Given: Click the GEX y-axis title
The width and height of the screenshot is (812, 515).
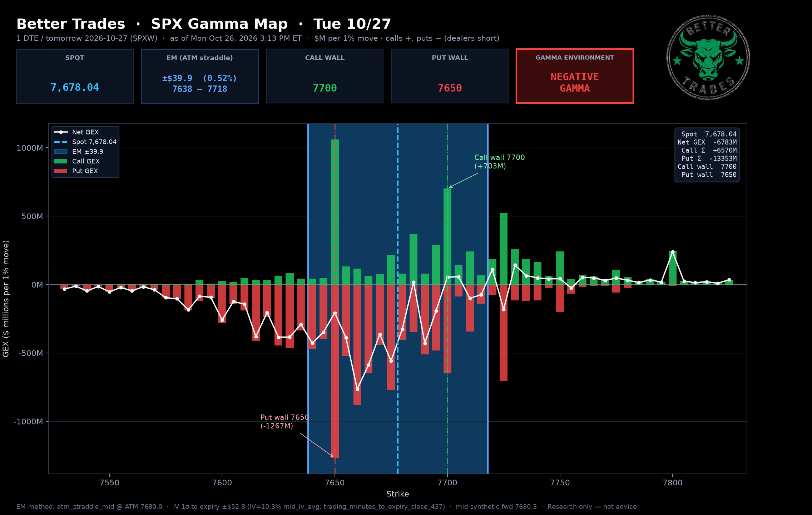Looking at the screenshot, I should [6, 299].
